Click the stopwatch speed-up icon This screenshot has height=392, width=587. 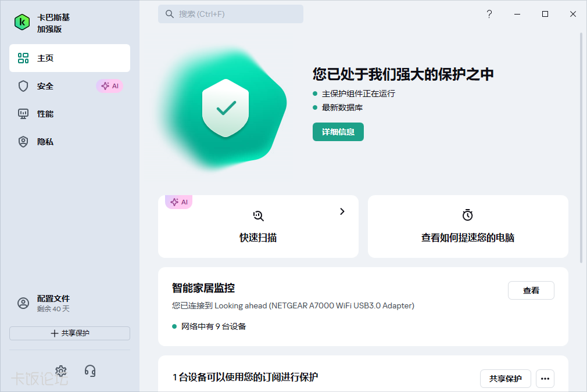click(468, 215)
